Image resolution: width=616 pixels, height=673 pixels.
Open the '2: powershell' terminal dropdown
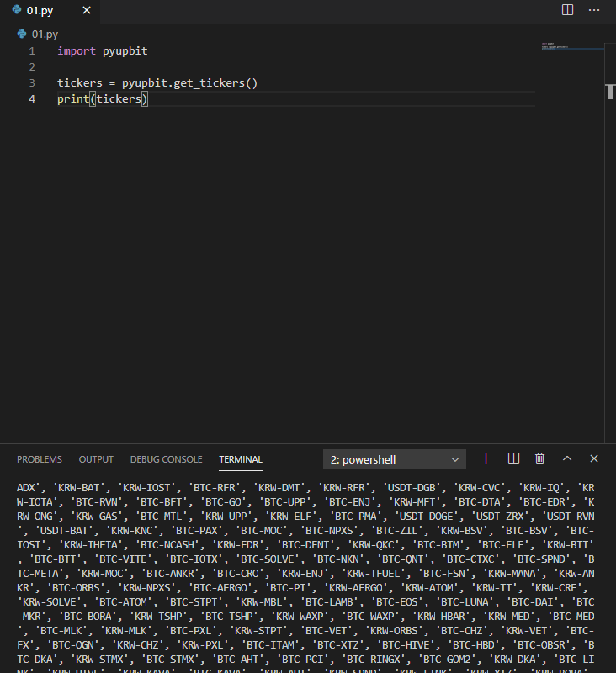[395, 459]
